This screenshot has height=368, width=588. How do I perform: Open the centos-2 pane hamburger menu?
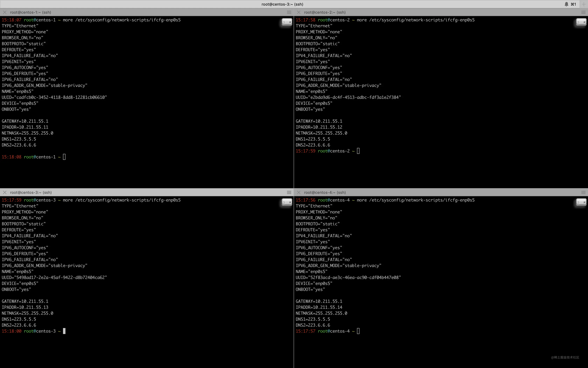(x=583, y=12)
